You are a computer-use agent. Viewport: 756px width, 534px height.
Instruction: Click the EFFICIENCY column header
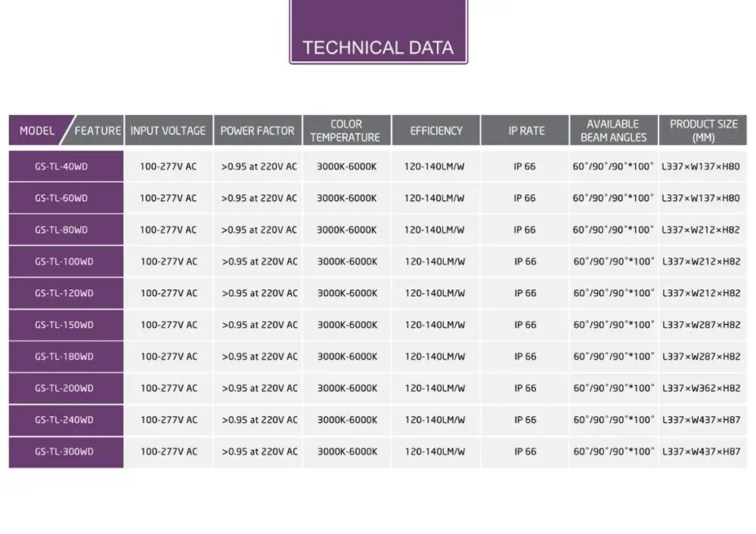436,131
